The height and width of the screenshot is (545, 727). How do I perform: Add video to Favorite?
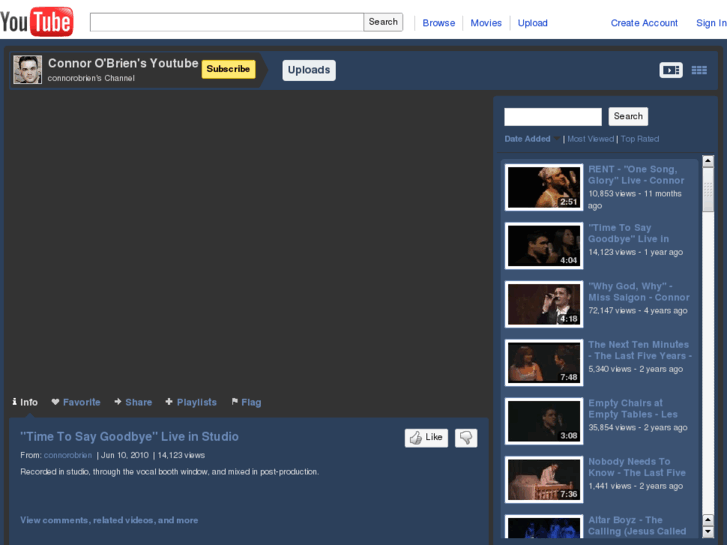pos(76,402)
